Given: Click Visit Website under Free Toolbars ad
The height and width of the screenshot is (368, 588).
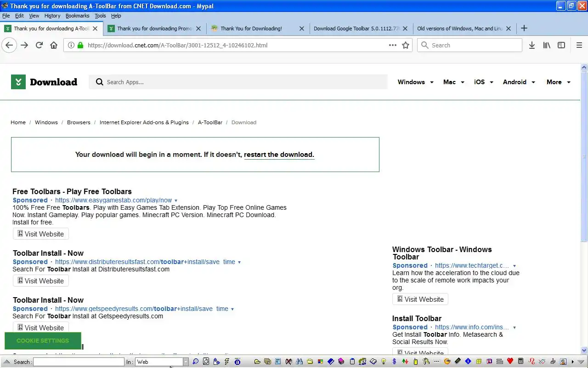Looking at the screenshot, I should 41,234.
